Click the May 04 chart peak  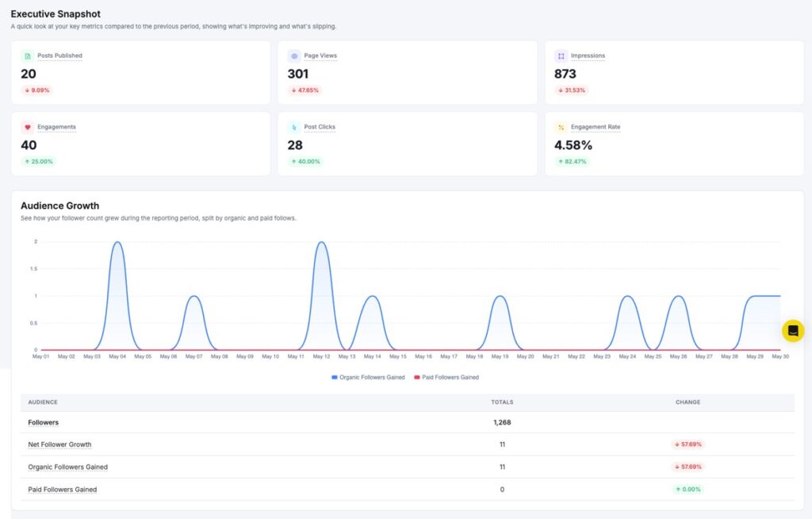coord(117,242)
